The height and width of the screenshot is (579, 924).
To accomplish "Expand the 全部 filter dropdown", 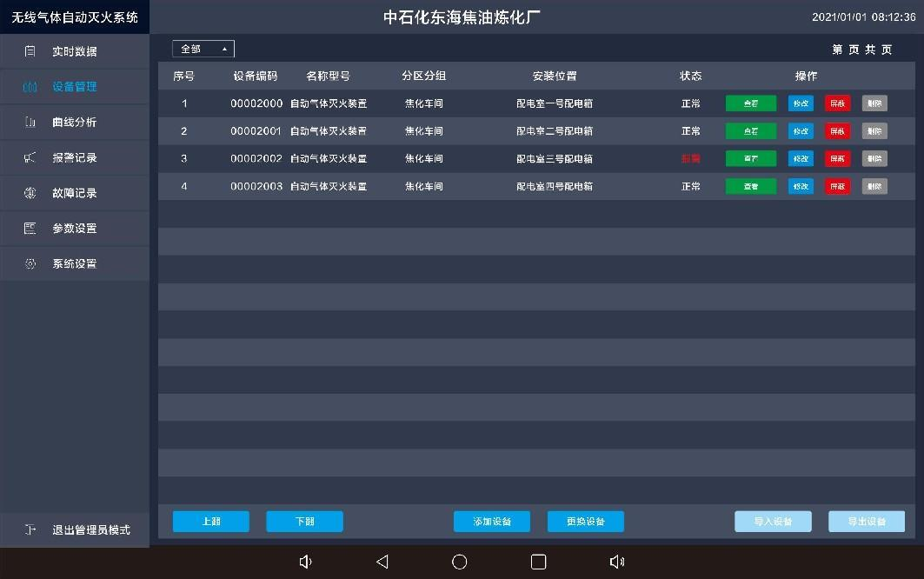I will coord(203,50).
